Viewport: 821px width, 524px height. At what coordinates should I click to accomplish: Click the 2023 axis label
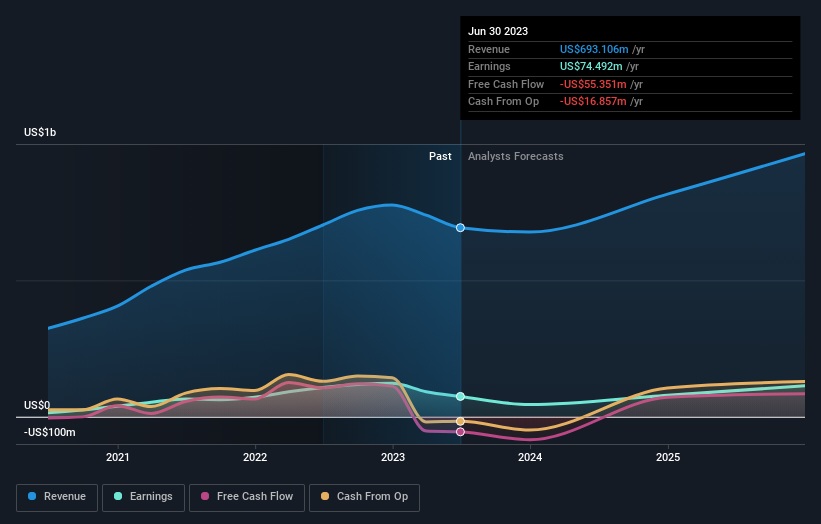393,457
